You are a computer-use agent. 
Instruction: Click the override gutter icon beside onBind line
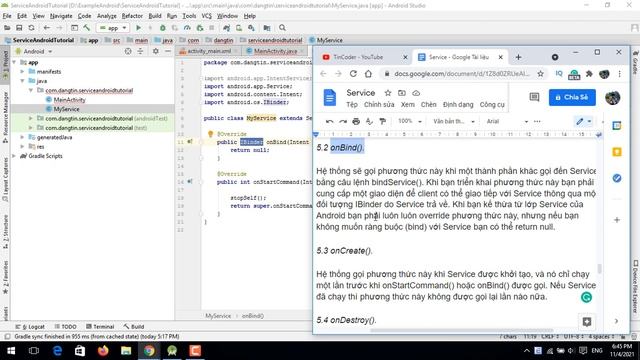[190, 142]
